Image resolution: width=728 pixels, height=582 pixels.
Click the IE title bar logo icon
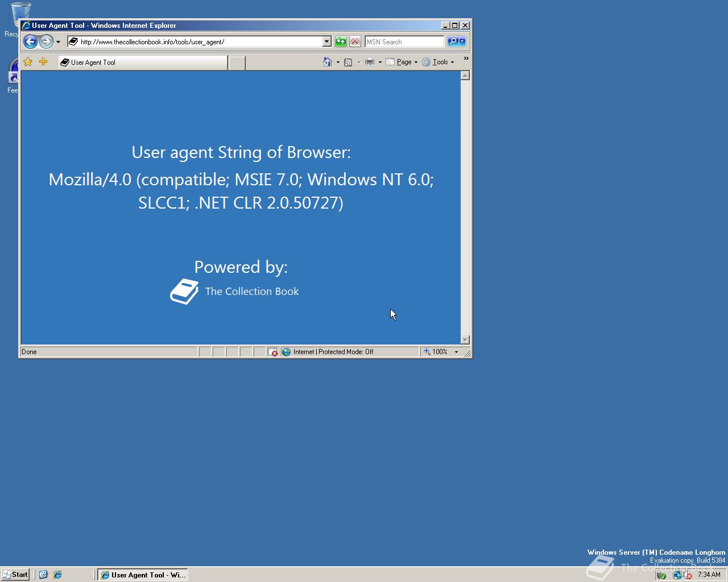point(26,25)
